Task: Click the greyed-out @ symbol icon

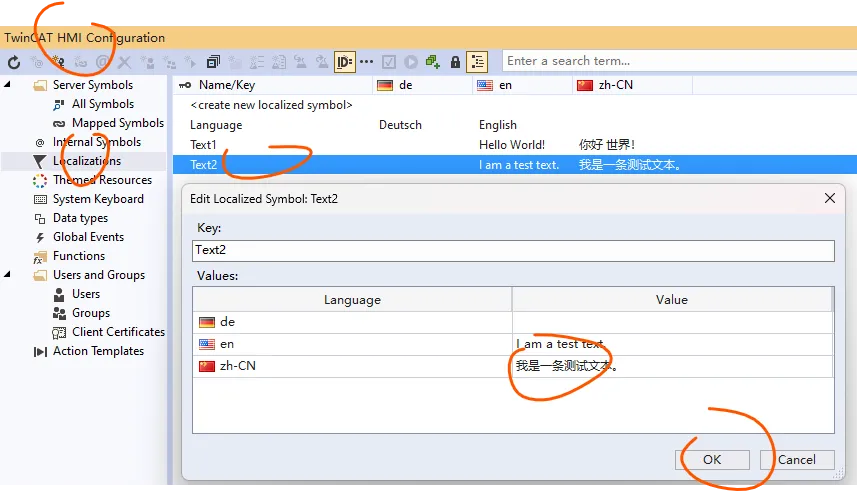Action: (102, 62)
